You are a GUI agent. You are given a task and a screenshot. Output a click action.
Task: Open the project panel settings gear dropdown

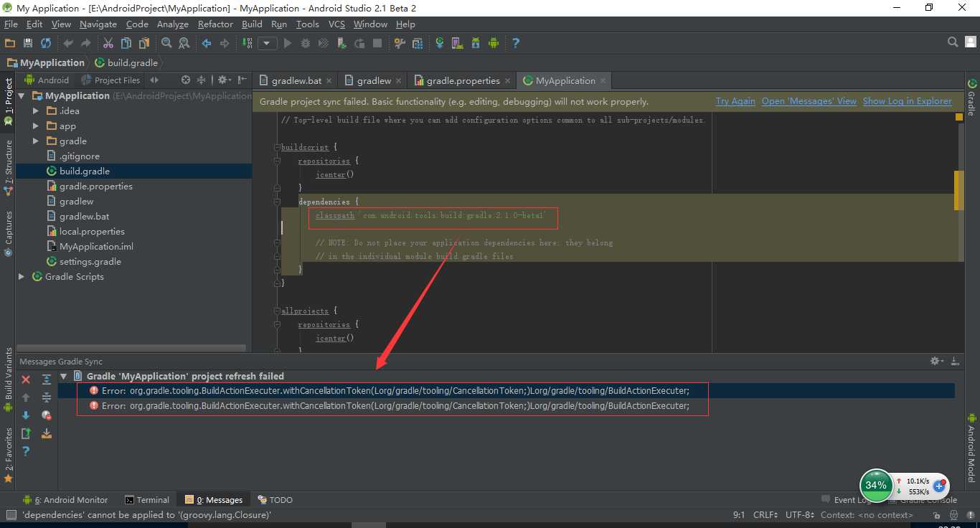coord(224,80)
